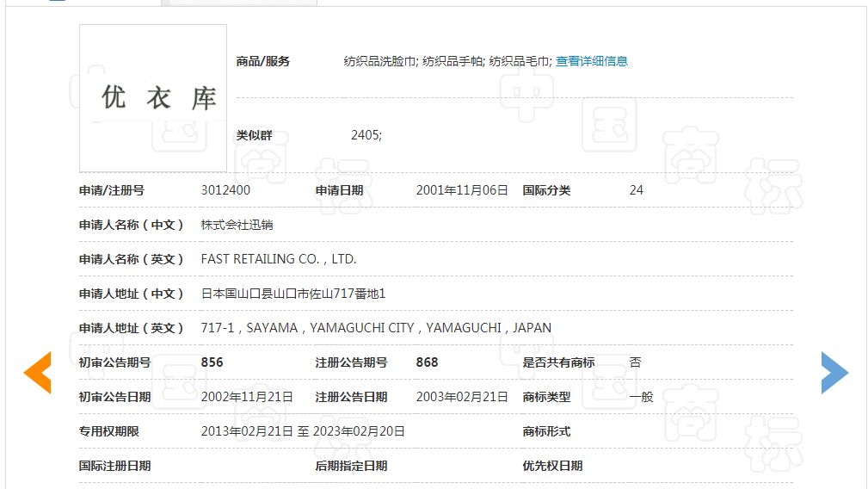Viewport: 868px width, 489px height.
Task: Click the 商品/服务 label
Action: pos(263,61)
